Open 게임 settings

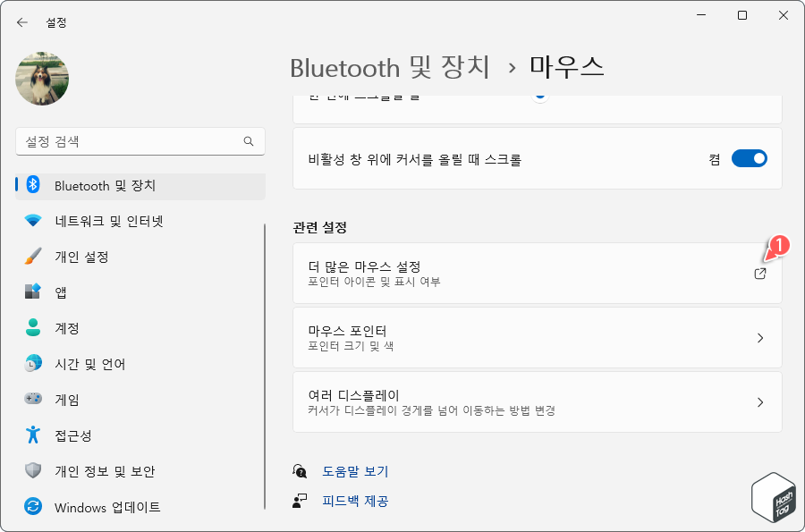tap(71, 400)
